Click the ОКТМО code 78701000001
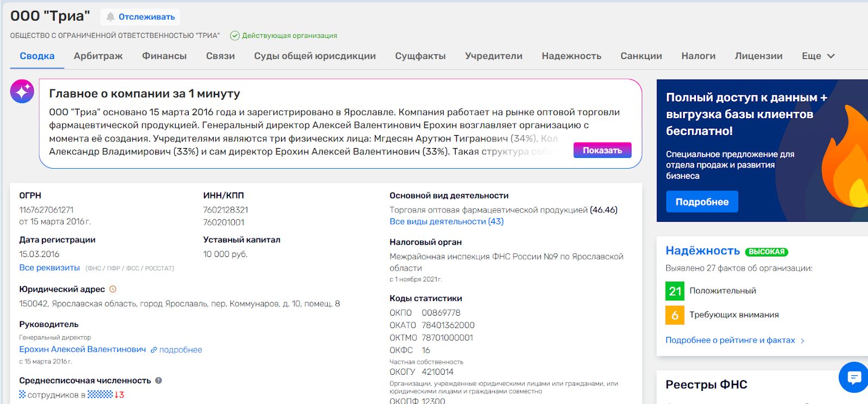 [448, 338]
